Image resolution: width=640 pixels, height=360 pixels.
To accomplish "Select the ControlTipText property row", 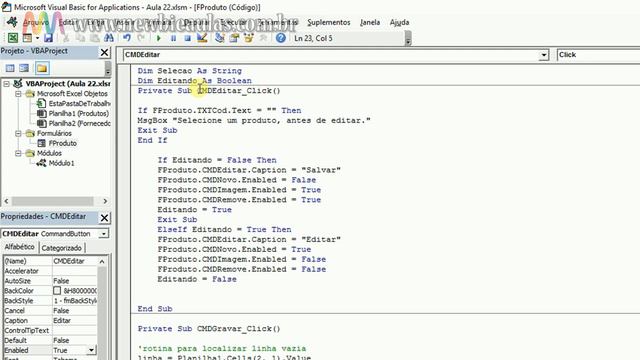I will coord(50,331).
